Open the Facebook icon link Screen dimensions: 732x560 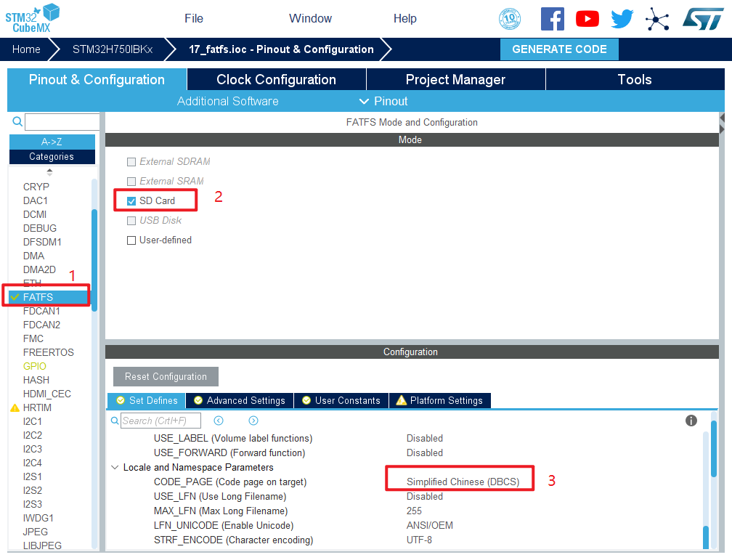pos(552,19)
